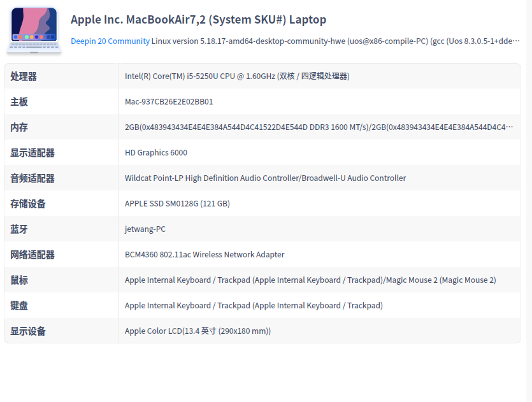Click the jetwang-PC value
The width and height of the screenshot is (532, 402).
[x=145, y=229]
